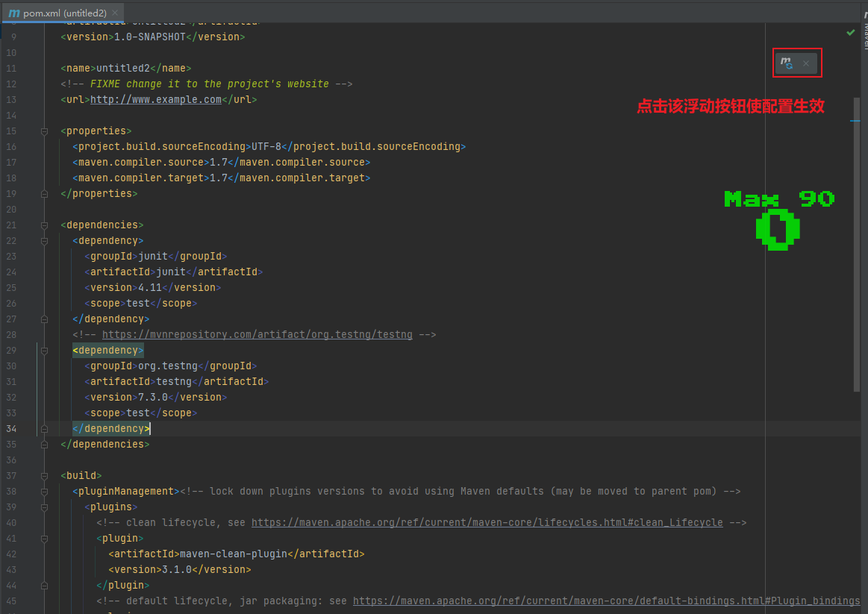Collapse the junit <dependency> block on line 22
This screenshot has height=614, width=868.
tap(44, 241)
